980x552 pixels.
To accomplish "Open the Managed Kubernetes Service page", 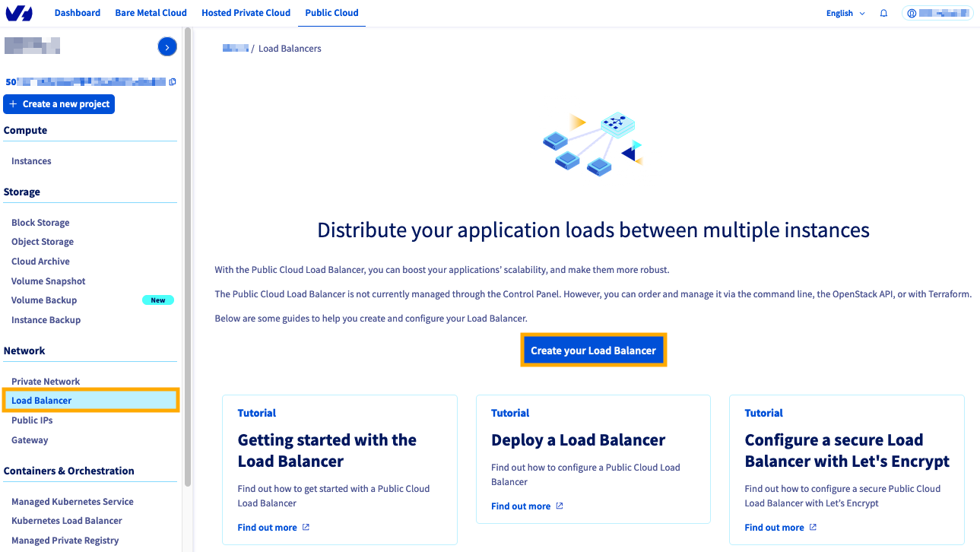I will [x=72, y=501].
